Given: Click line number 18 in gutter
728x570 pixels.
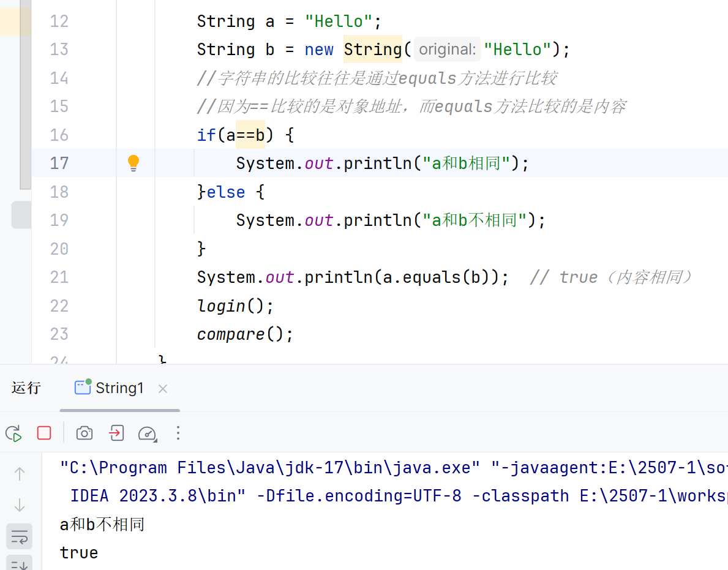Looking at the screenshot, I should click(59, 192).
